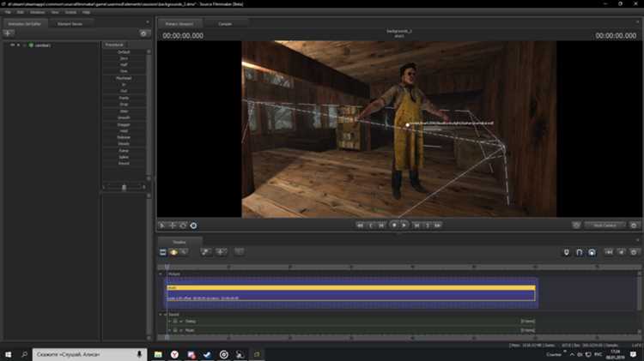Click the preset strength slider handle
Viewport: 644px width, 361px height.
tap(124, 187)
